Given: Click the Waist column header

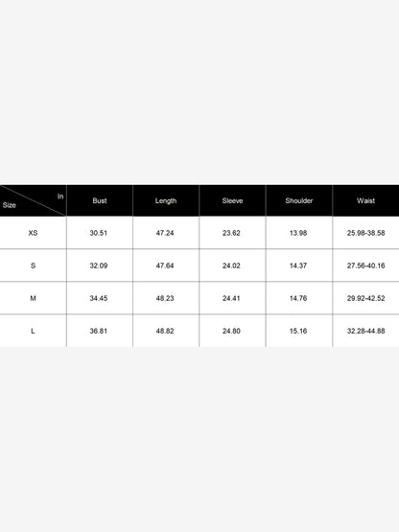Looking at the screenshot, I should pos(365,200).
